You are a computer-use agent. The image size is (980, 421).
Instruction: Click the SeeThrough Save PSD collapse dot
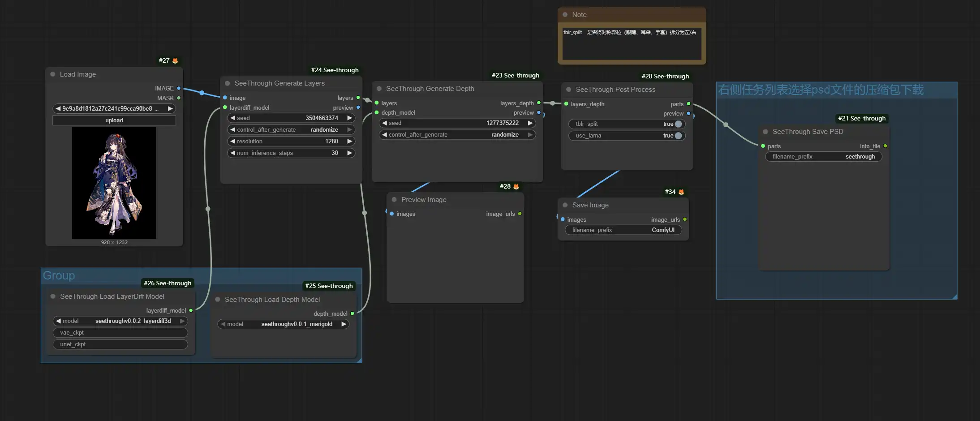pyautogui.click(x=765, y=132)
